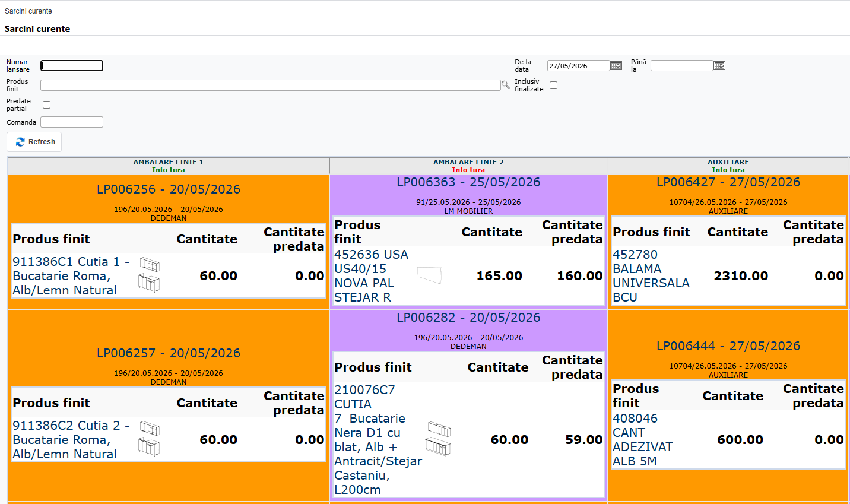Select product 911386C2 Cutia 2 Bucatarie Roma

click(x=71, y=440)
